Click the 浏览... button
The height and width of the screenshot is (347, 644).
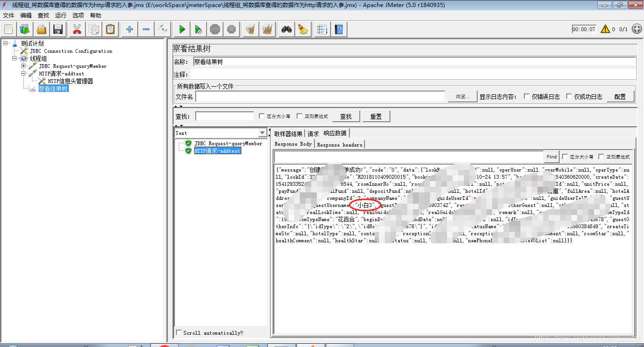point(462,97)
